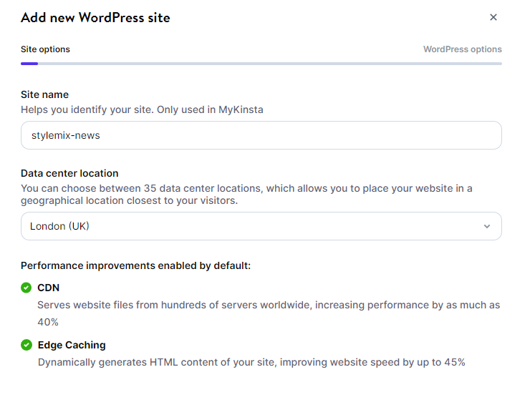
Task: Click the 'CDN' feature title
Action: 48,288
